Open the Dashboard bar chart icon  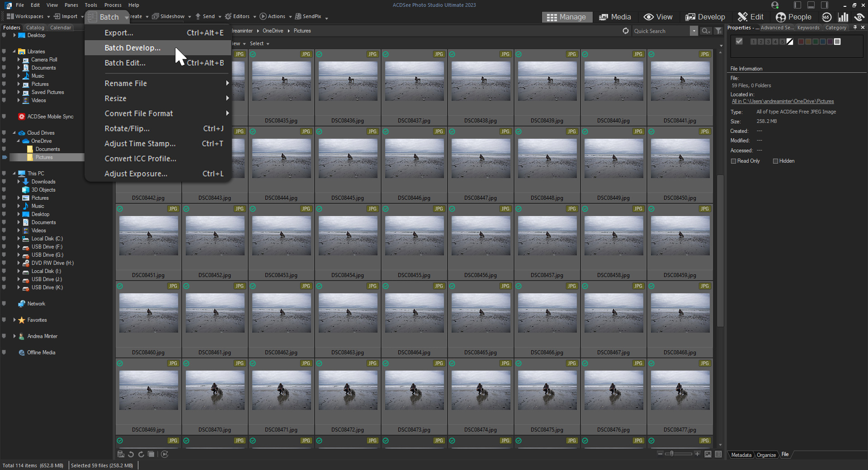[x=843, y=17]
